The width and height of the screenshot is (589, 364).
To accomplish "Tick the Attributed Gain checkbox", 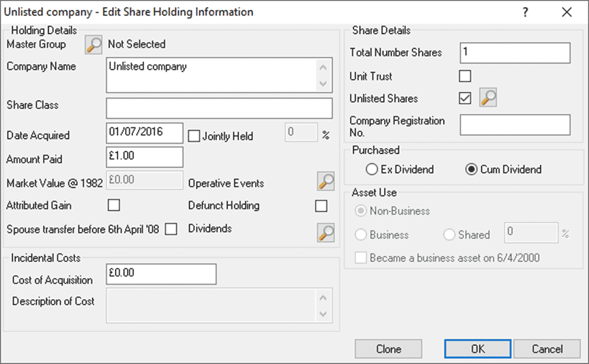I will click(114, 205).
